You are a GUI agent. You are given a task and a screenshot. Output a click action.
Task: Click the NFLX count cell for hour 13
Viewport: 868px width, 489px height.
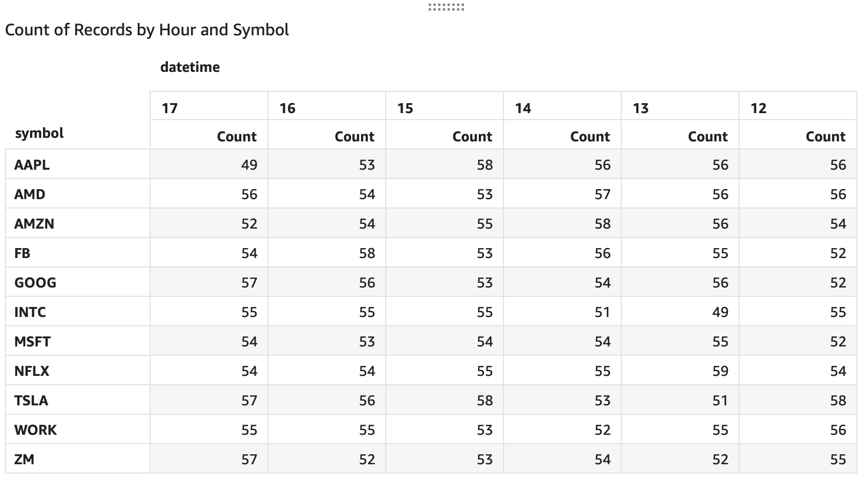pos(720,371)
